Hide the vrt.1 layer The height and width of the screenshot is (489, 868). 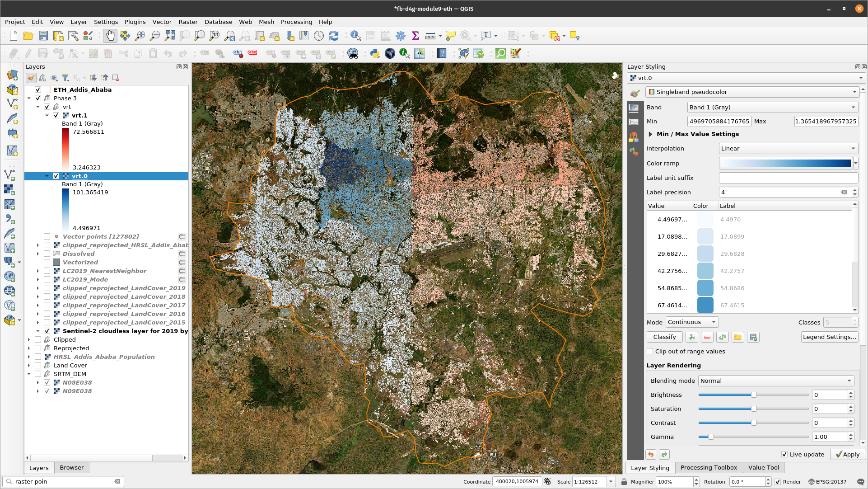pos(56,115)
